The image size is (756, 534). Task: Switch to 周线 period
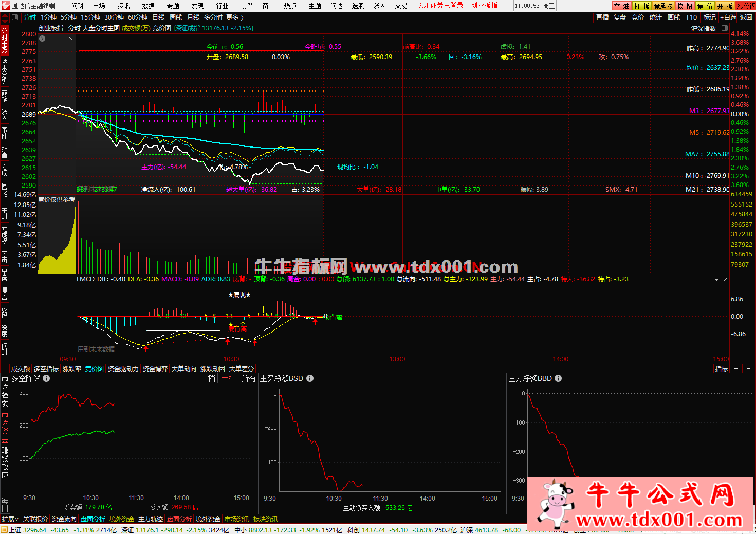(176, 17)
